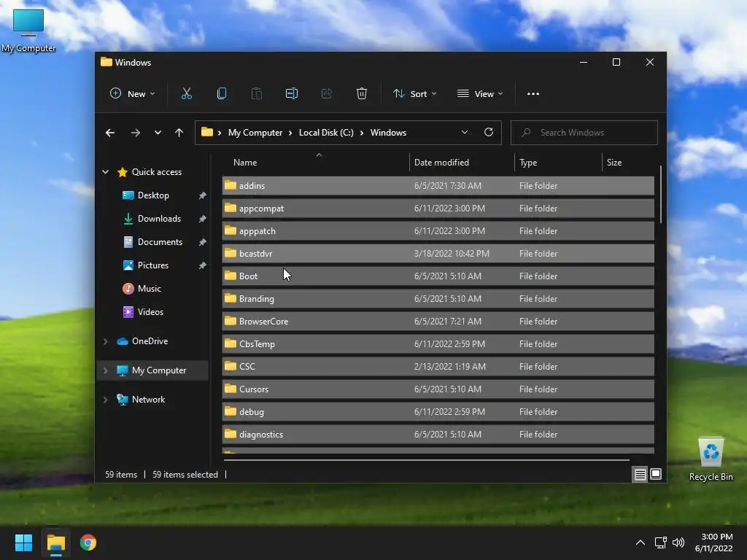Switch to large thumbnails view icon
The height and width of the screenshot is (560, 747).
coord(656,474)
